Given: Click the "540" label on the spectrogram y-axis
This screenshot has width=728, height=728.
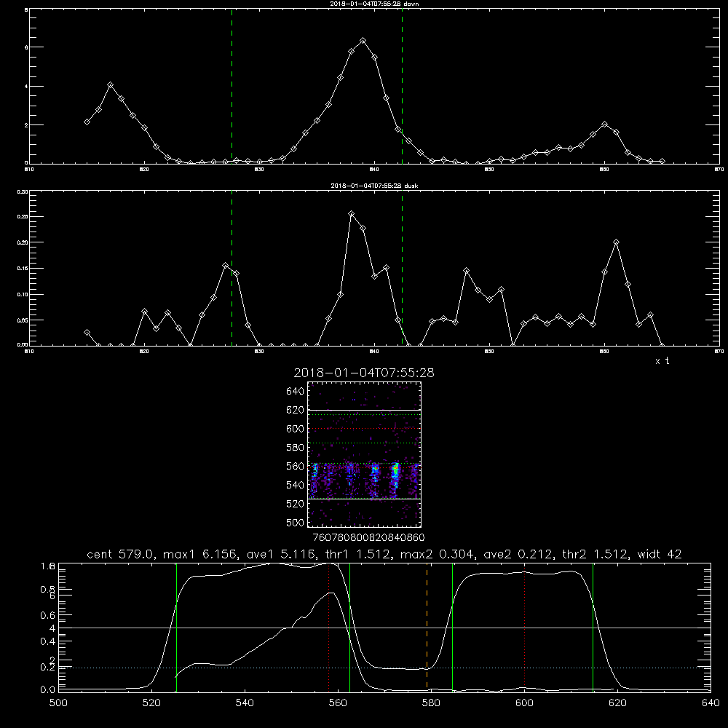Looking at the screenshot, I should click(x=296, y=485).
